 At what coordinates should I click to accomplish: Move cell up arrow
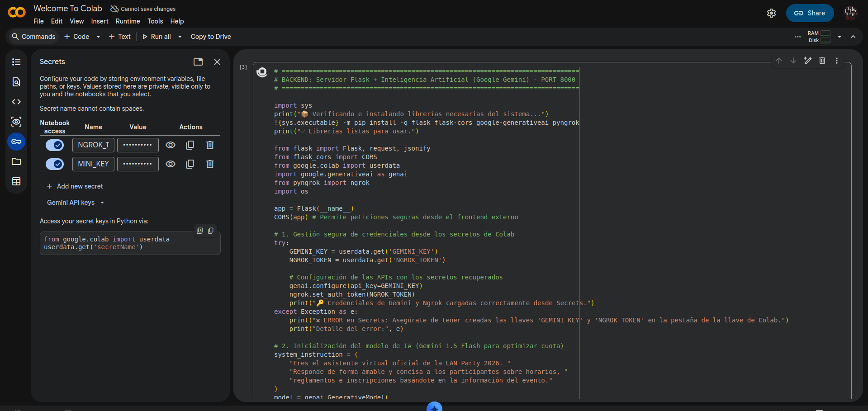pyautogui.click(x=779, y=61)
